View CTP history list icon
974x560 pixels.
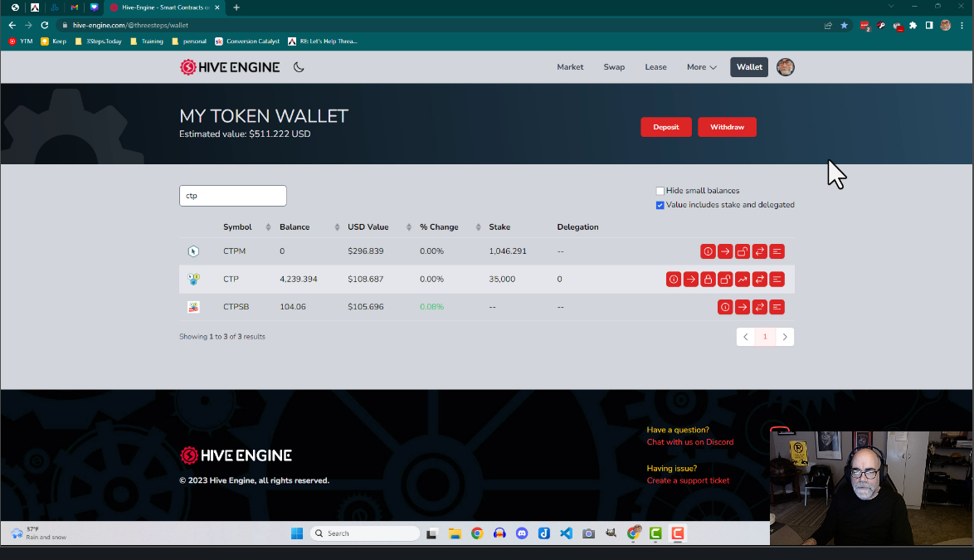click(777, 280)
